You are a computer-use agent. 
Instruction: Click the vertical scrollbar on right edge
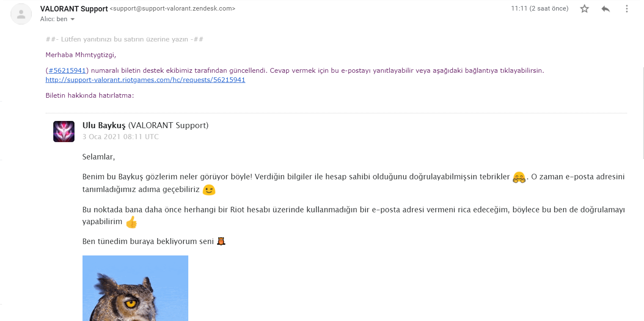coord(643,112)
